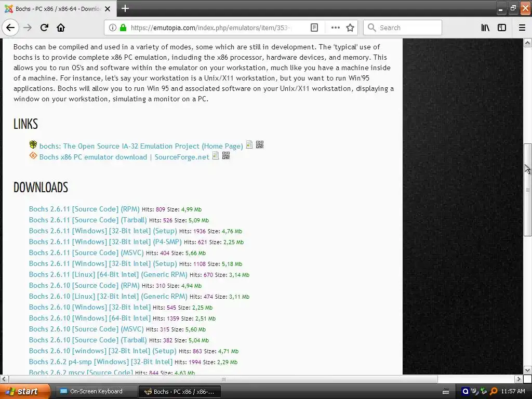Open the Library bookshelf icon
Screen dimensions: 532x399
(485, 28)
